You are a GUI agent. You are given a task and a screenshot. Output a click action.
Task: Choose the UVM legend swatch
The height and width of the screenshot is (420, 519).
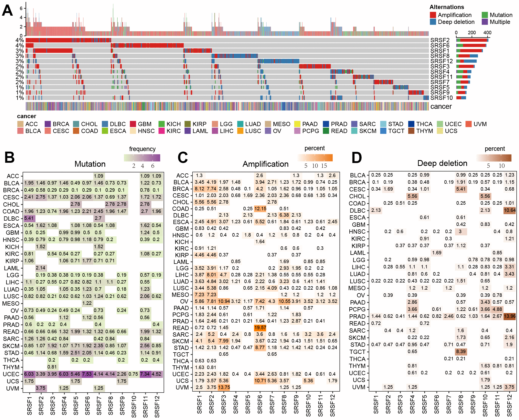coord(469,124)
